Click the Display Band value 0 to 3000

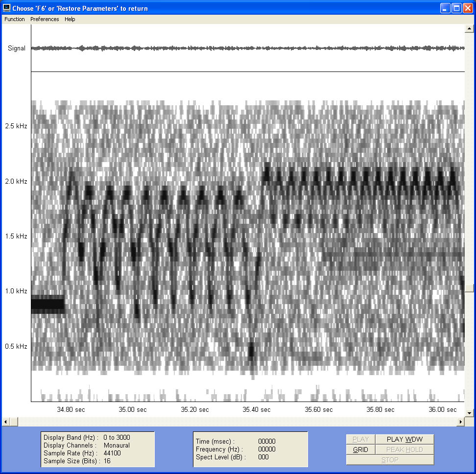click(x=117, y=437)
